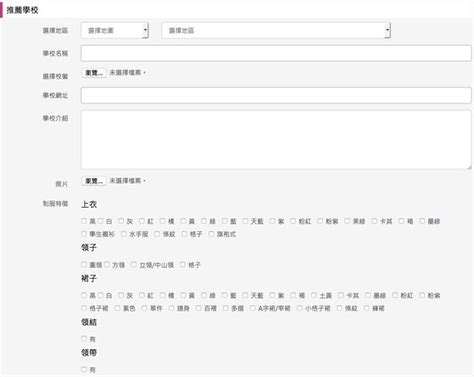Check 卡其 in the 裙子 row
The height and width of the screenshot is (377, 474).
tap(341, 295)
